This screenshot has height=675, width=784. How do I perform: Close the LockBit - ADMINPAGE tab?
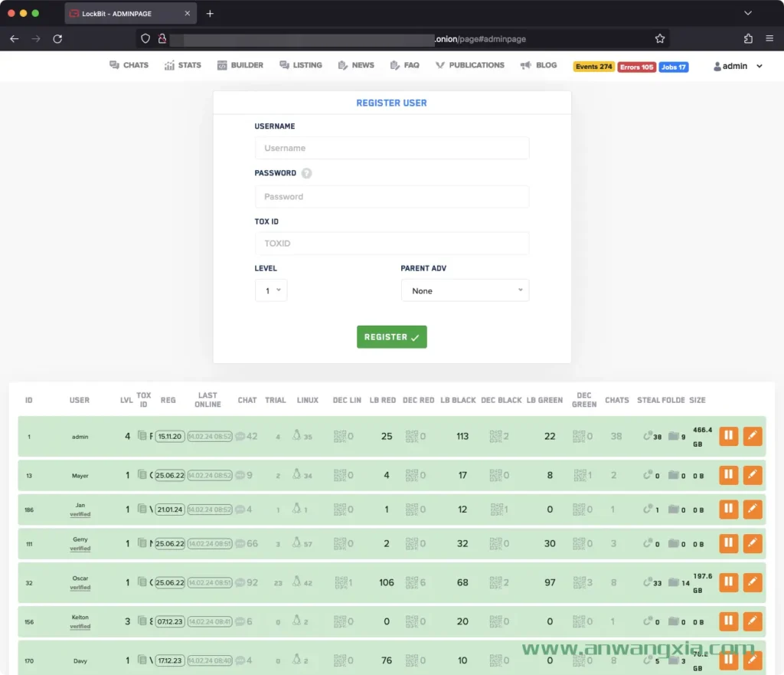pyautogui.click(x=187, y=14)
